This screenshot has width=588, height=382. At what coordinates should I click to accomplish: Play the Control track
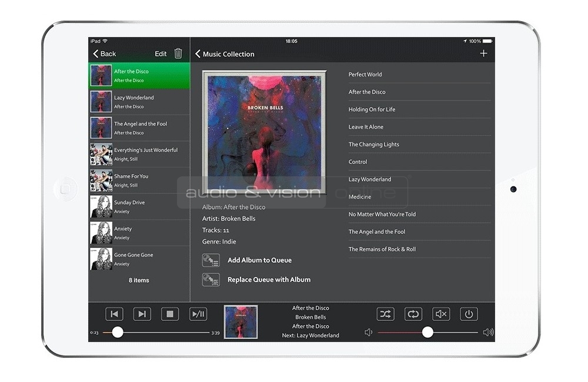(x=420, y=162)
